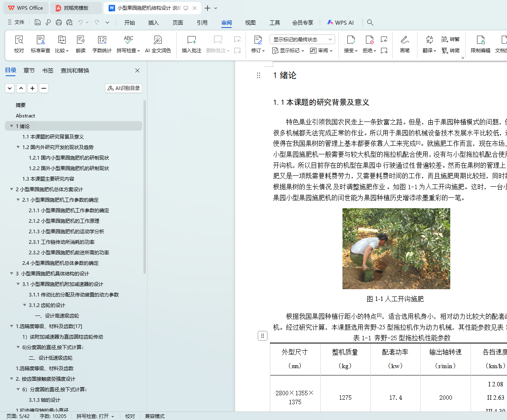This screenshot has height=420, width=507.
Task: Open 翻译 translate dropdown
Action: click(429, 51)
